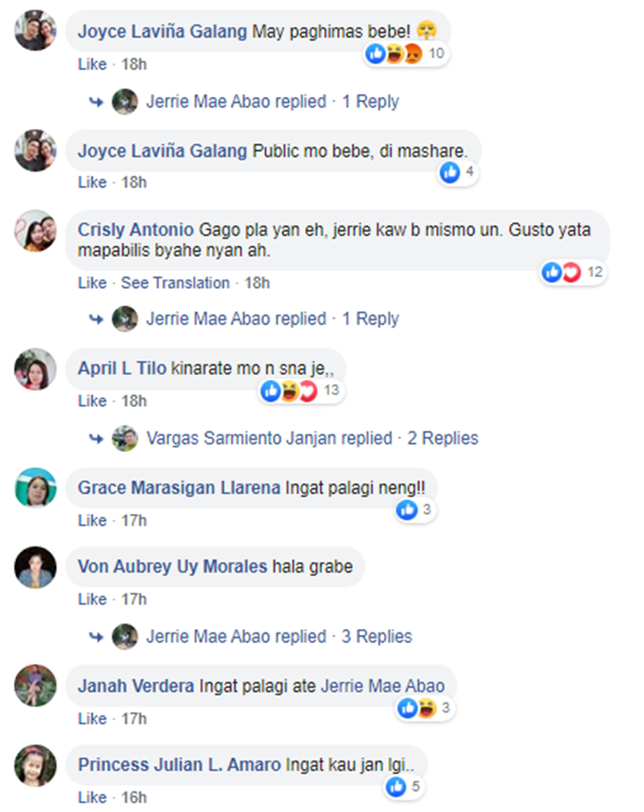
Task: Open Princess Julian L. Amaro's profile link
Action: (179, 765)
